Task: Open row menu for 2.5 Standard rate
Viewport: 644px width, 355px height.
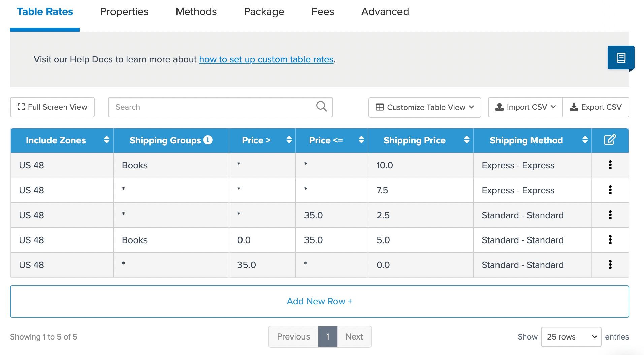Action: (610, 215)
